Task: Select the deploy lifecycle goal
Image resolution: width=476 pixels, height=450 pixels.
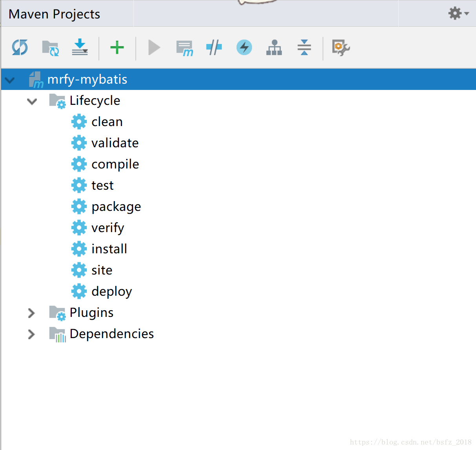Action: point(111,291)
